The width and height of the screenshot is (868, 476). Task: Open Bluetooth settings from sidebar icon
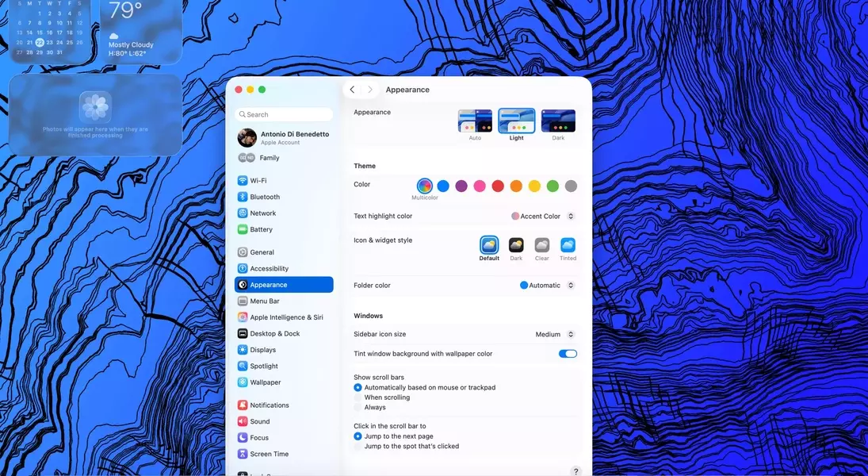243,197
